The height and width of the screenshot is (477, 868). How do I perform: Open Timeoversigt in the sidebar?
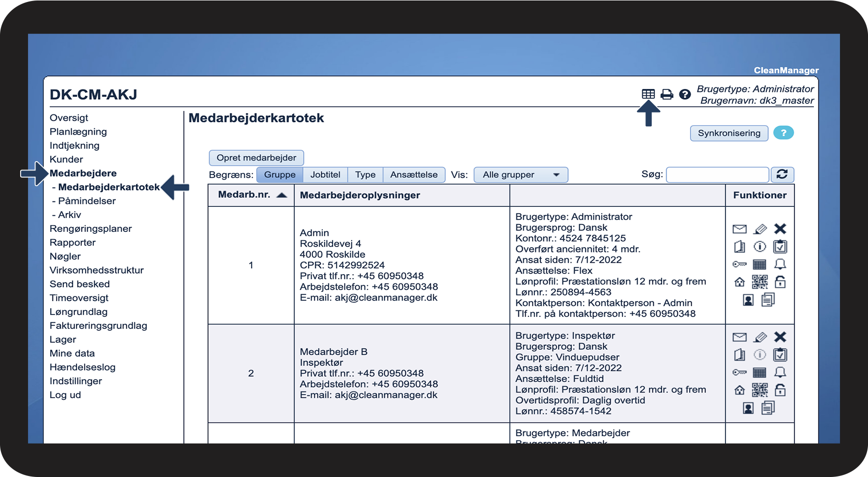79,298
